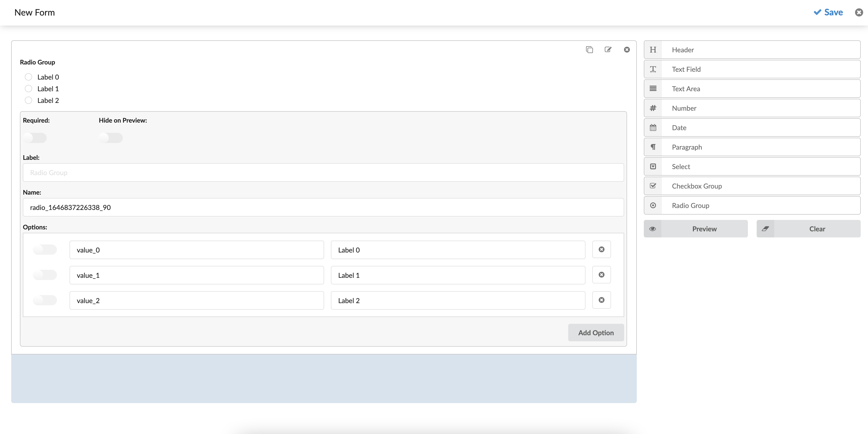Image resolution: width=868 pixels, height=434 pixels.
Task: Click the Preview button
Action: coord(704,228)
